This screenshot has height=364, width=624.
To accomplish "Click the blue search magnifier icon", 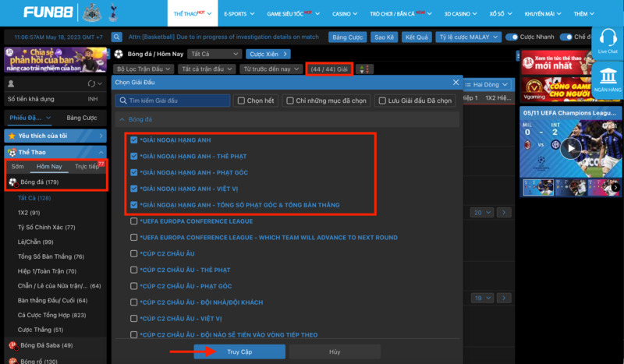I will tap(117, 37).
